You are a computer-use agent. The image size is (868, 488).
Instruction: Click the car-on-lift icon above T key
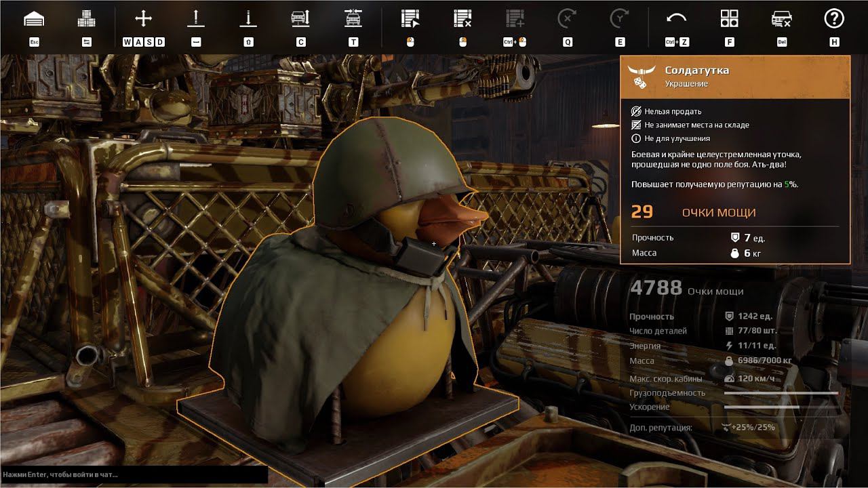[353, 19]
